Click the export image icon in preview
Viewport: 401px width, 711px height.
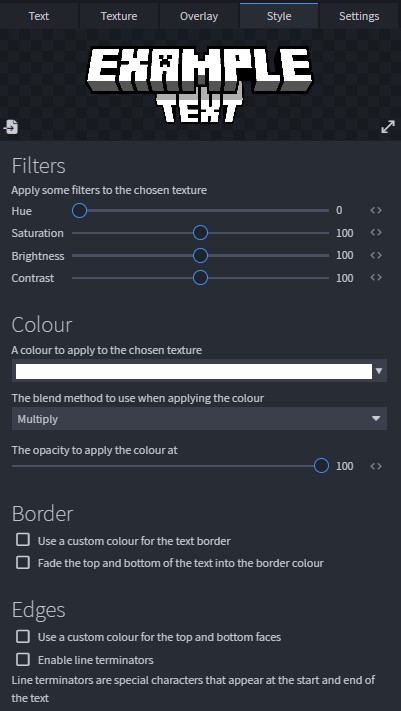pyautogui.click(x=11, y=127)
